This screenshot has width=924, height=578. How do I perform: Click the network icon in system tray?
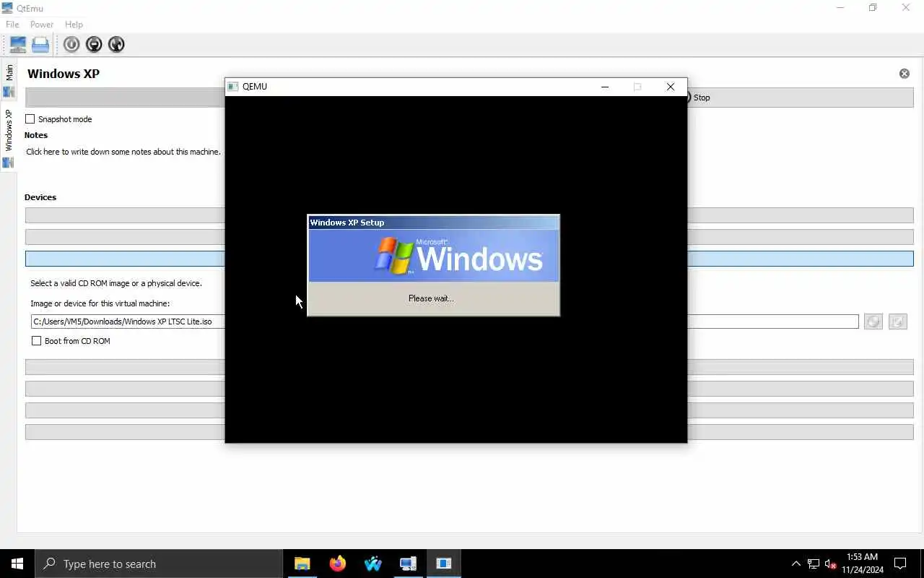tap(814, 564)
